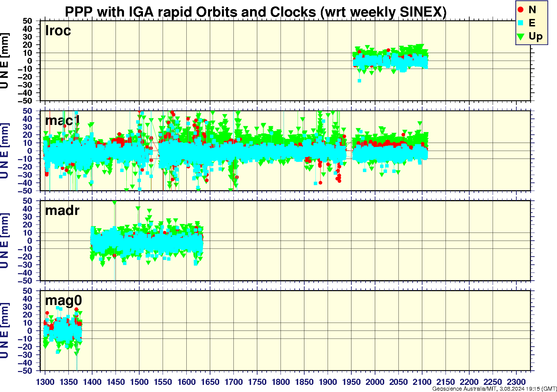Click the '-30' y-axis tick of the mag0 panel
The image size is (557, 392).
pos(26,355)
